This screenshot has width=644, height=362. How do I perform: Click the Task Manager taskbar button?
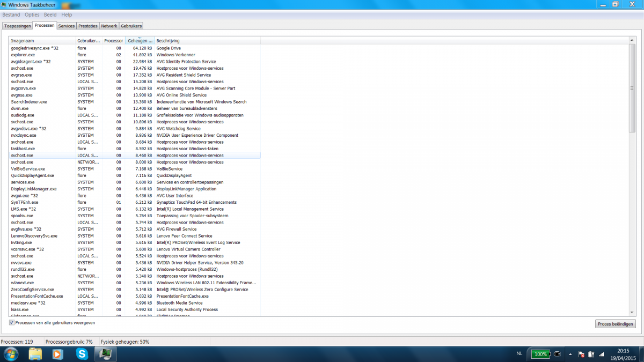[x=106, y=354]
